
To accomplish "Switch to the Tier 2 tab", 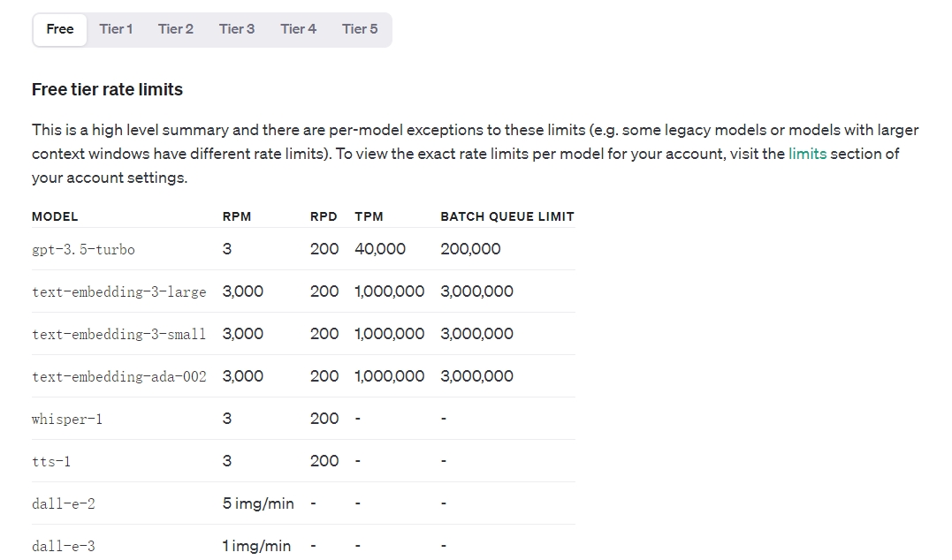I will [176, 29].
